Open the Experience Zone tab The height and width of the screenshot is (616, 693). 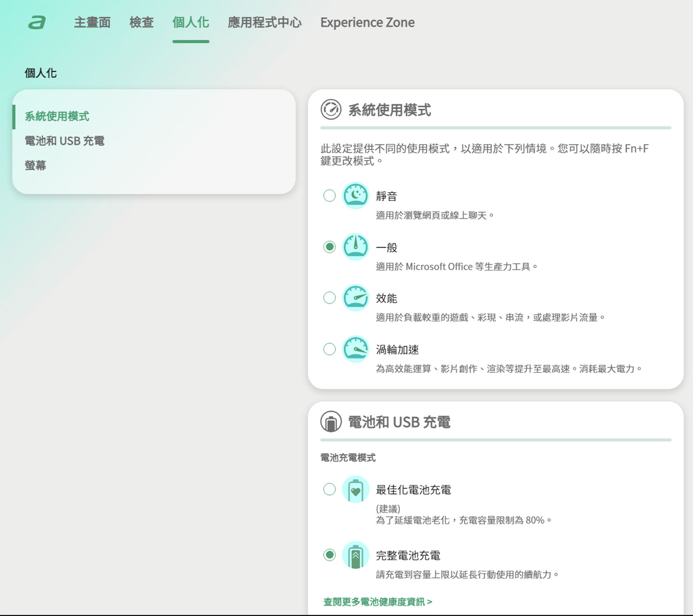pyautogui.click(x=367, y=23)
